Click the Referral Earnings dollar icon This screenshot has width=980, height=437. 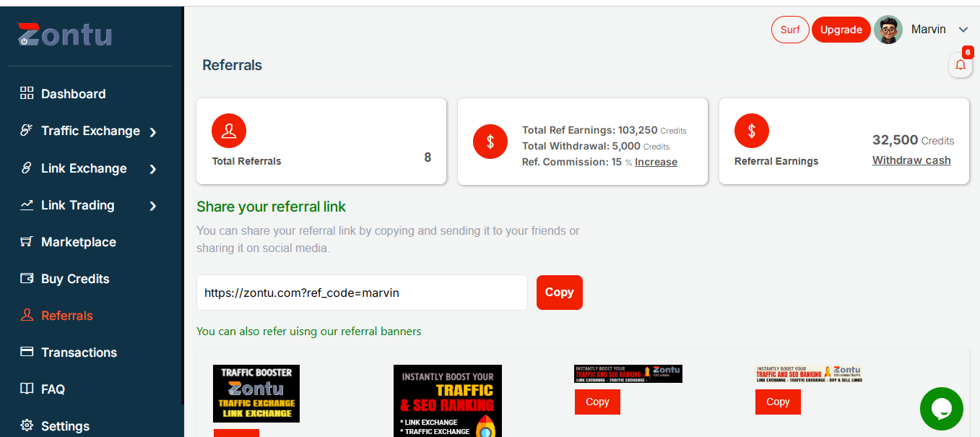click(752, 131)
